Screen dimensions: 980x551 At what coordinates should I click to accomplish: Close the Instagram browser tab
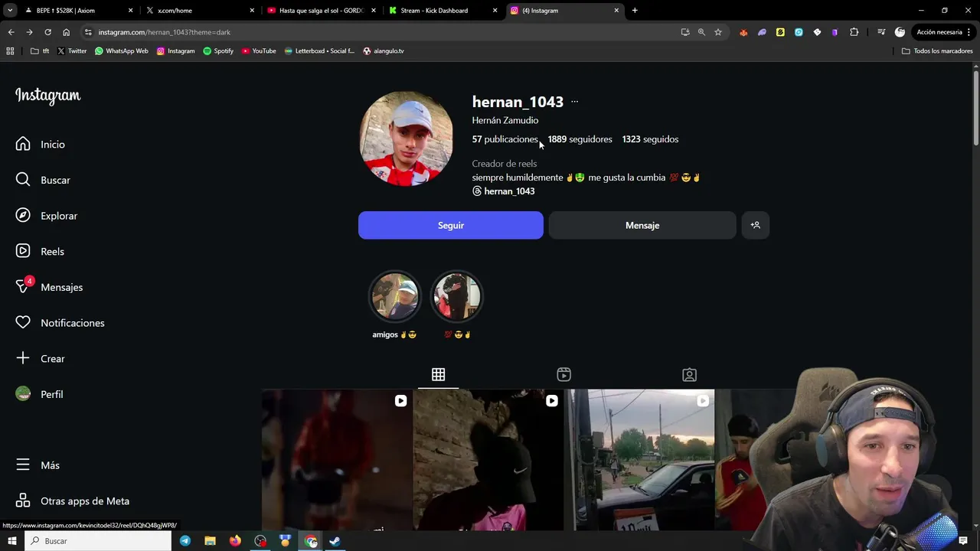click(616, 11)
